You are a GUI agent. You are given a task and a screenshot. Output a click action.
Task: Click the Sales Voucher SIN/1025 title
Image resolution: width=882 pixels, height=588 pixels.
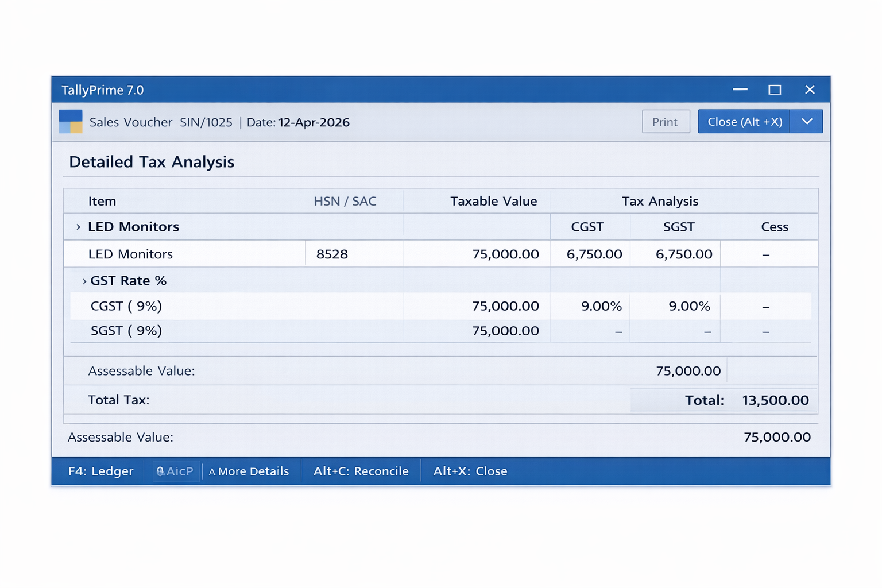(160, 122)
